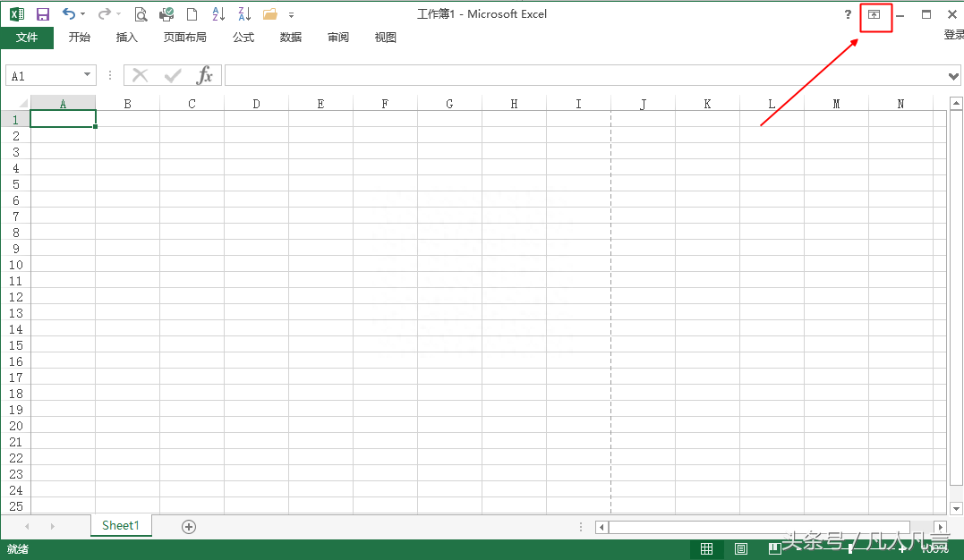Select cell A1 in the worksheet
The height and width of the screenshot is (560, 964).
[63, 119]
